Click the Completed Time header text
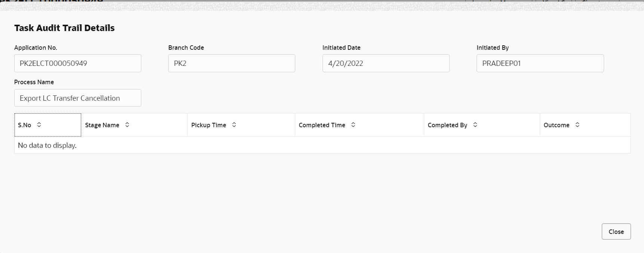 point(322,125)
